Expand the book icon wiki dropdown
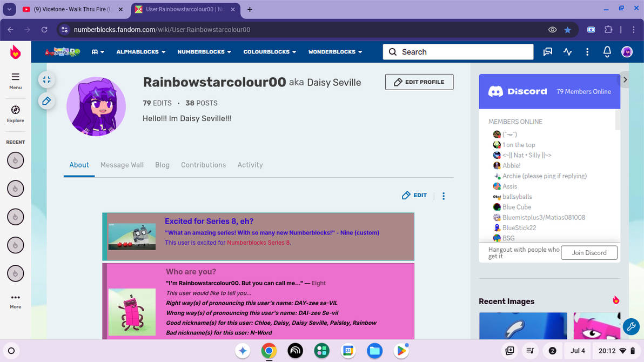This screenshot has height=362, width=644. coord(98,52)
